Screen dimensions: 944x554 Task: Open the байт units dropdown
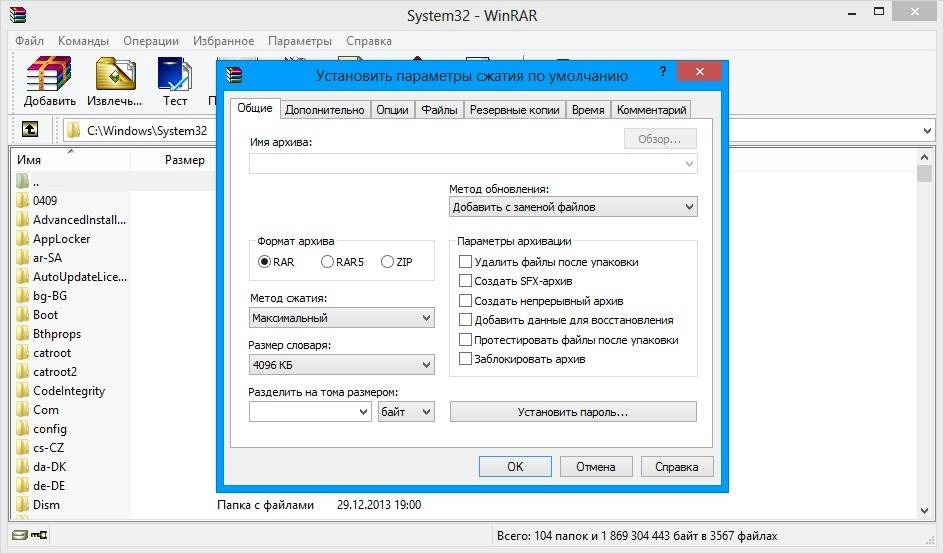406,412
